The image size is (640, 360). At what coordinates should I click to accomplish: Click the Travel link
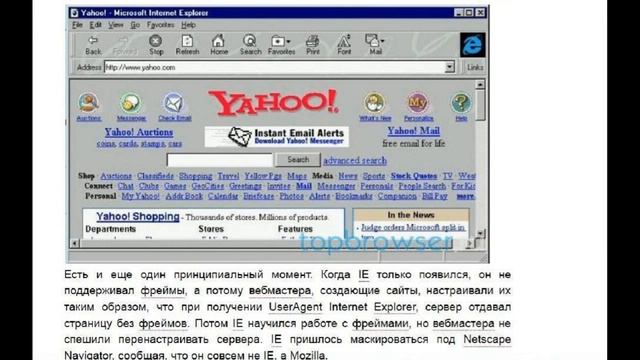pyautogui.click(x=228, y=176)
